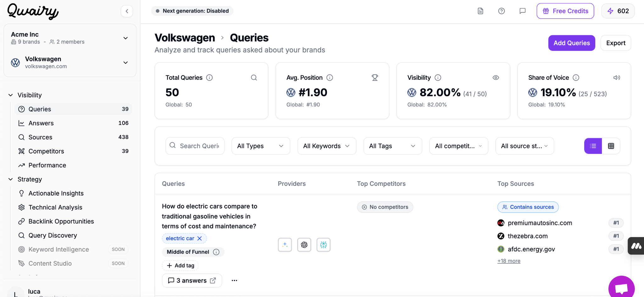Open Query Discovery in the sidebar
The width and height of the screenshot is (644, 297).
coord(73,235)
